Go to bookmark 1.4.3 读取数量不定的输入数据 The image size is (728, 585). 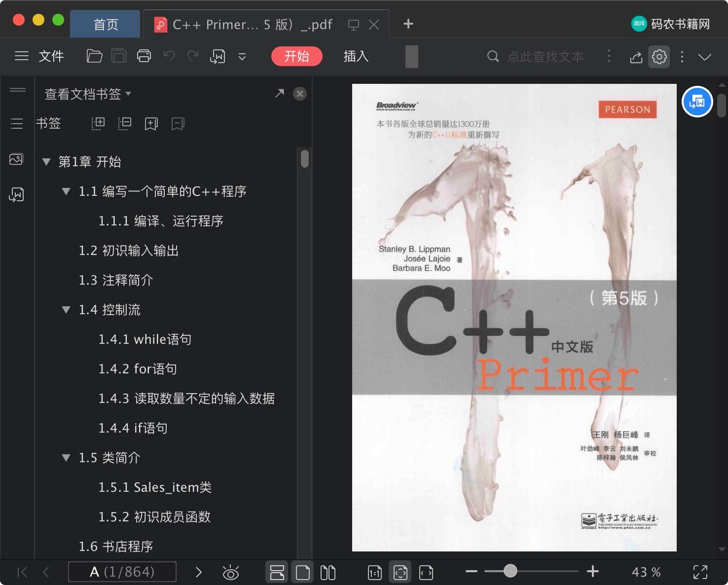pos(186,399)
